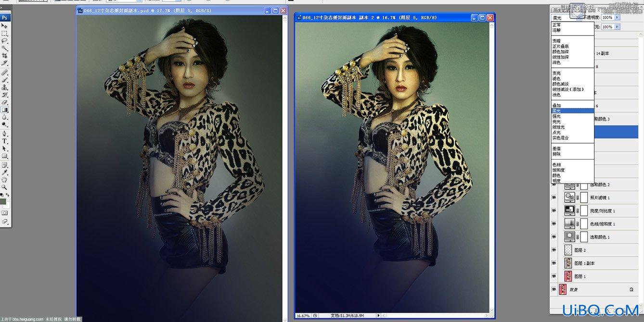Hide the 照片滤镜 1 layer

click(x=554, y=198)
